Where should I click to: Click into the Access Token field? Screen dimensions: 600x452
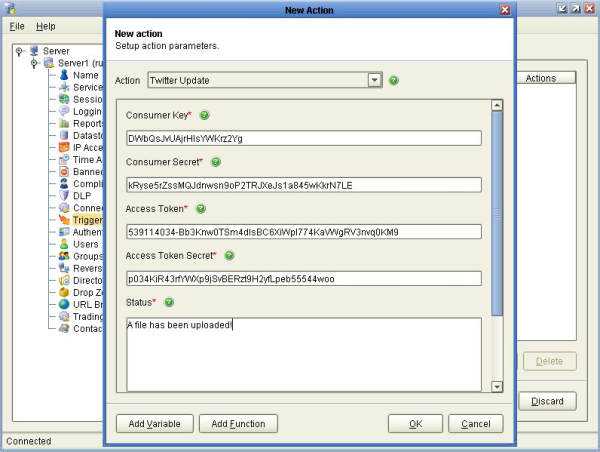pos(304,232)
